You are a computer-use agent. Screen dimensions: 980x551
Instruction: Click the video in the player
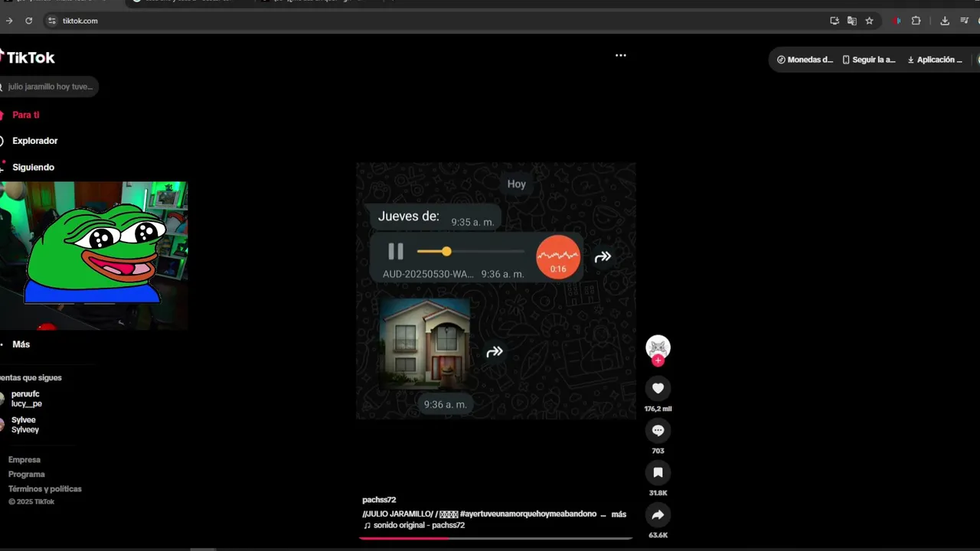point(495,291)
